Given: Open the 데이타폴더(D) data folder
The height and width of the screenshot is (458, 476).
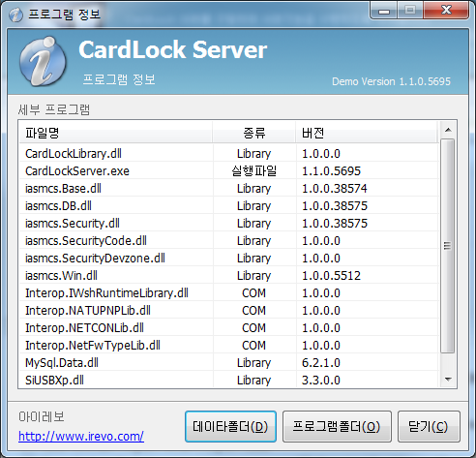Looking at the screenshot, I should (230, 426).
